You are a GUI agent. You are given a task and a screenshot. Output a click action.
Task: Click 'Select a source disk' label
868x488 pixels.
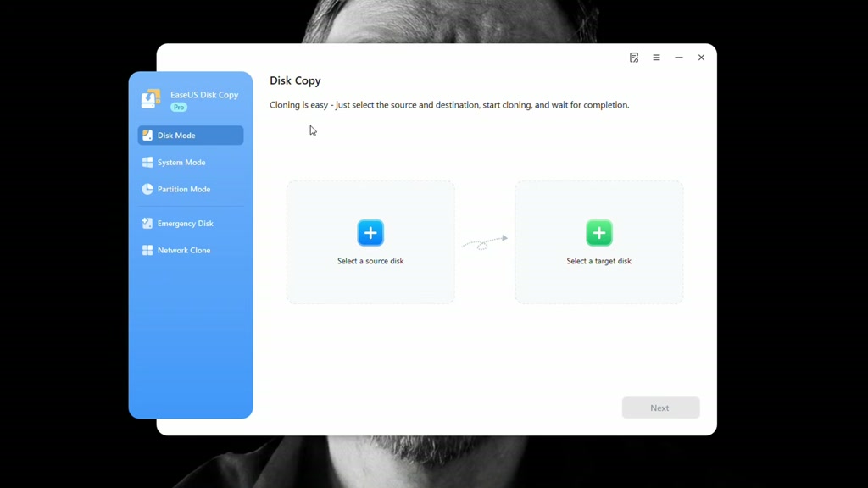[x=370, y=261]
